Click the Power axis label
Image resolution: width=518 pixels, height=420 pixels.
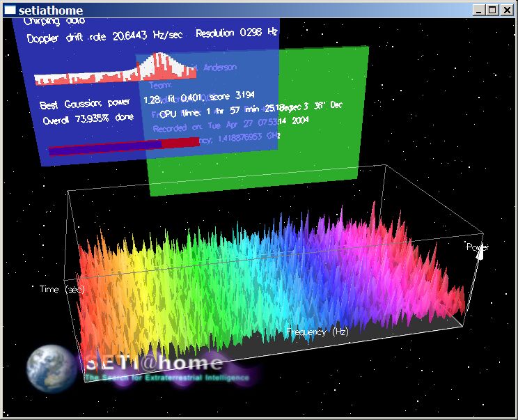(478, 247)
